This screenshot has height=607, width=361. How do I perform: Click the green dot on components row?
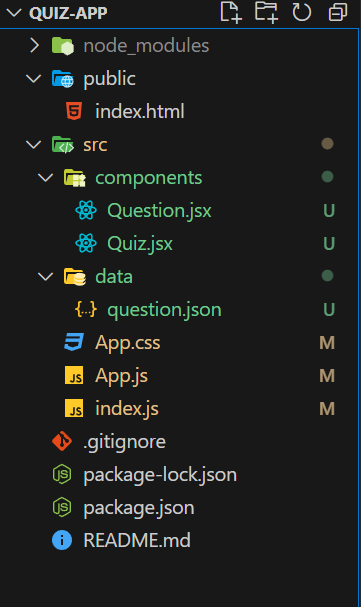point(327,177)
